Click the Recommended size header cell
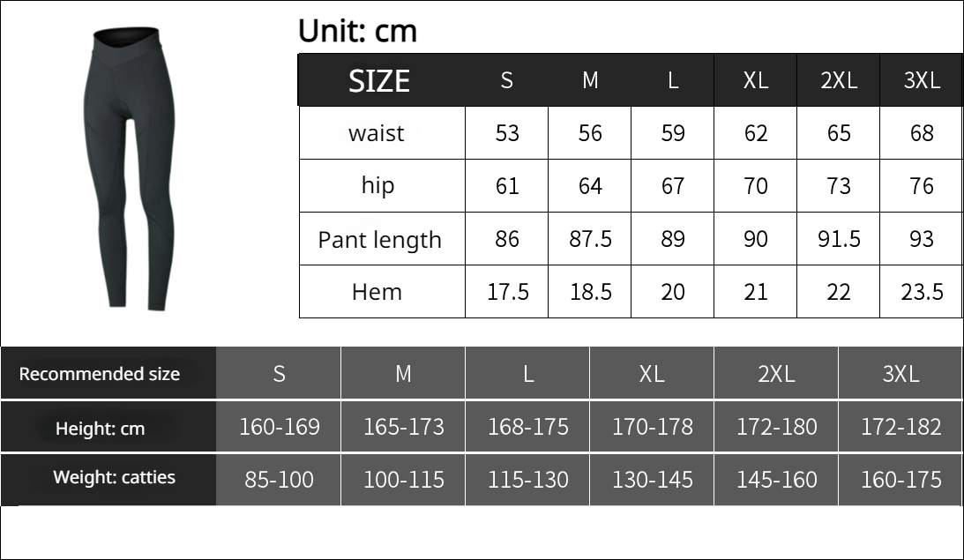Screen dimensions: 964x560 coord(100,374)
